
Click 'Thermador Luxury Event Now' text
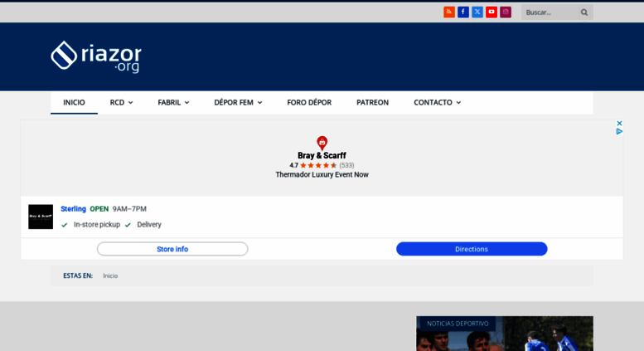click(322, 175)
